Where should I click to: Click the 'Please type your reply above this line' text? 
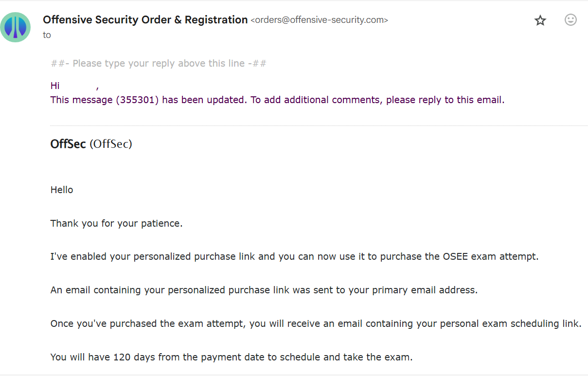[x=159, y=64]
